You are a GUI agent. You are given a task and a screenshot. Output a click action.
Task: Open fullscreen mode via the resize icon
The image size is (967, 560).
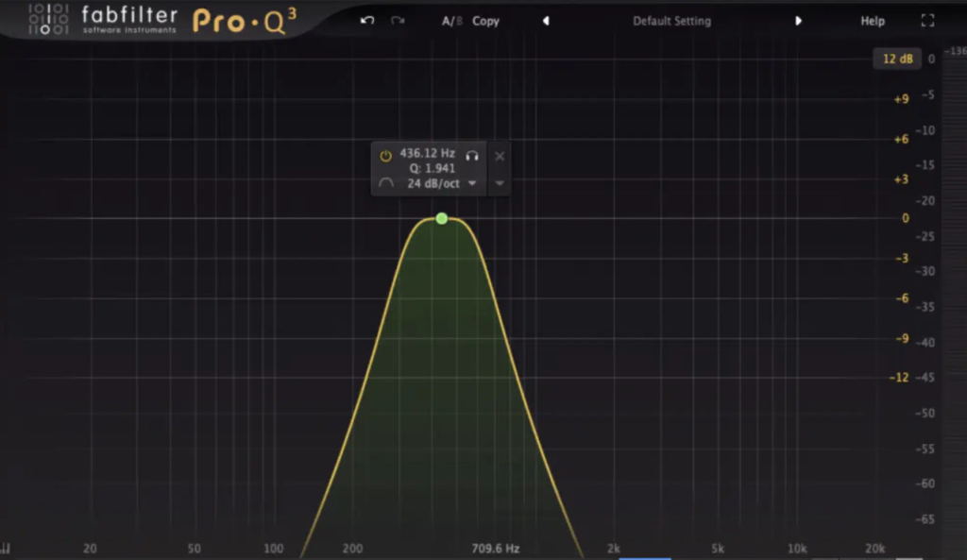[x=927, y=20]
